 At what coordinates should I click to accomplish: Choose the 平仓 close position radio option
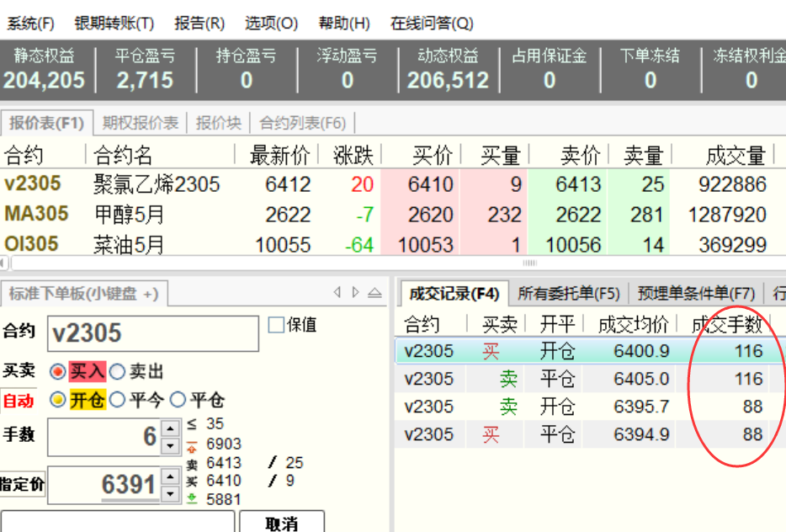pyautogui.click(x=178, y=400)
